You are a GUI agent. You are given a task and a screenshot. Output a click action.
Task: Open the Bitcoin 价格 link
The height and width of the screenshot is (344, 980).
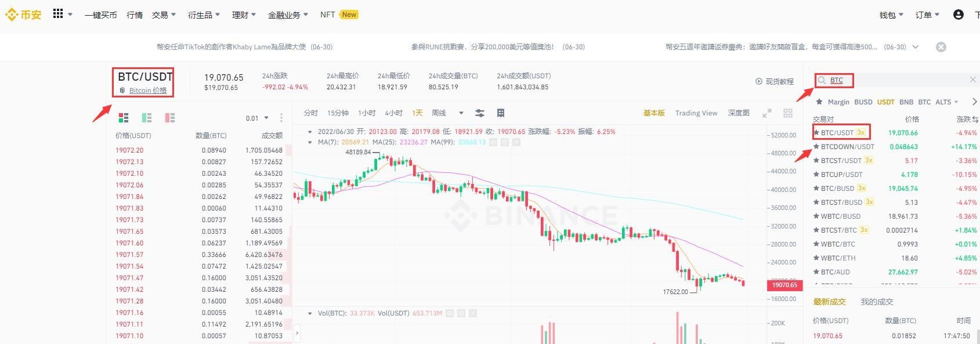tap(147, 90)
